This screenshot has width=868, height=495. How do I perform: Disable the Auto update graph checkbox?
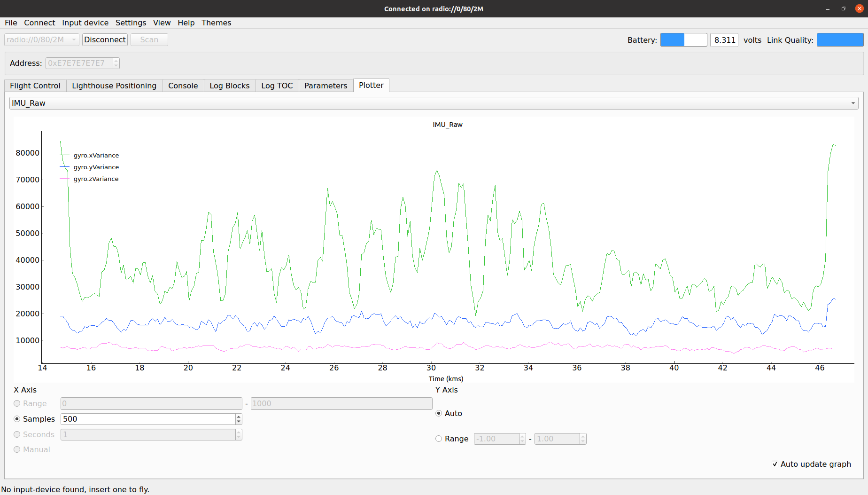coord(775,464)
